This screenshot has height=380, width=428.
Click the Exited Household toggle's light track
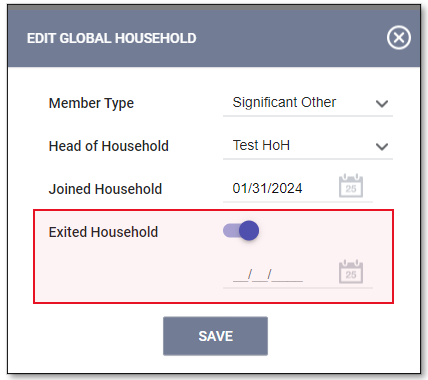click(231, 230)
